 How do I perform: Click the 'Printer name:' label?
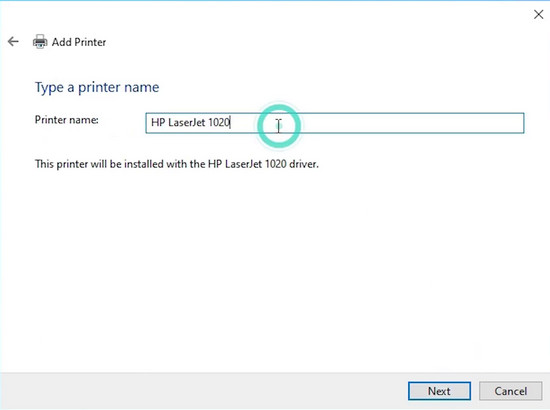point(67,120)
